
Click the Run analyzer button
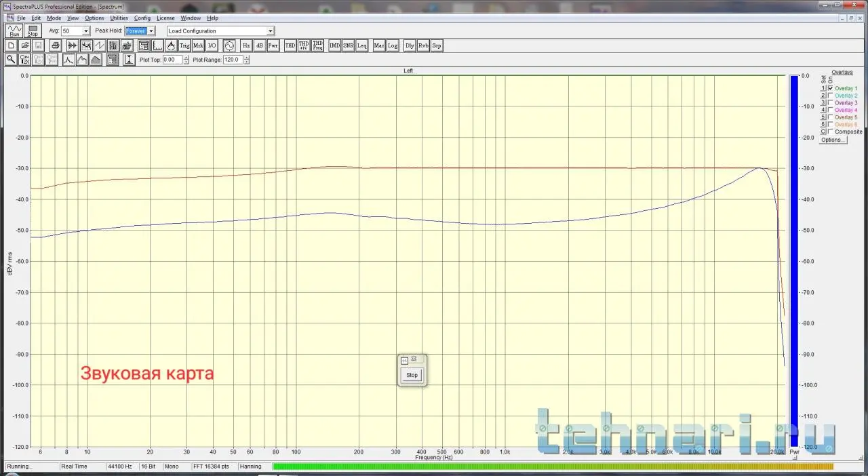[x=14, y=31]
